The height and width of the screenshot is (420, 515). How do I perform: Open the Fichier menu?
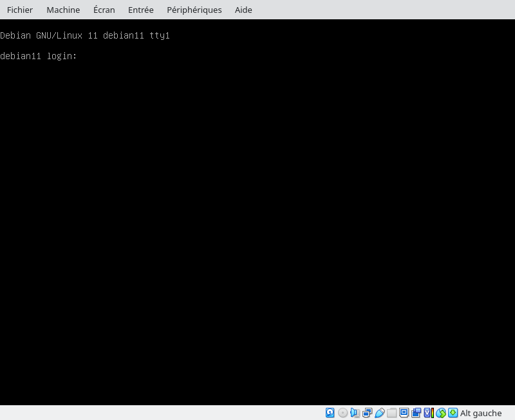click(20, 10)
